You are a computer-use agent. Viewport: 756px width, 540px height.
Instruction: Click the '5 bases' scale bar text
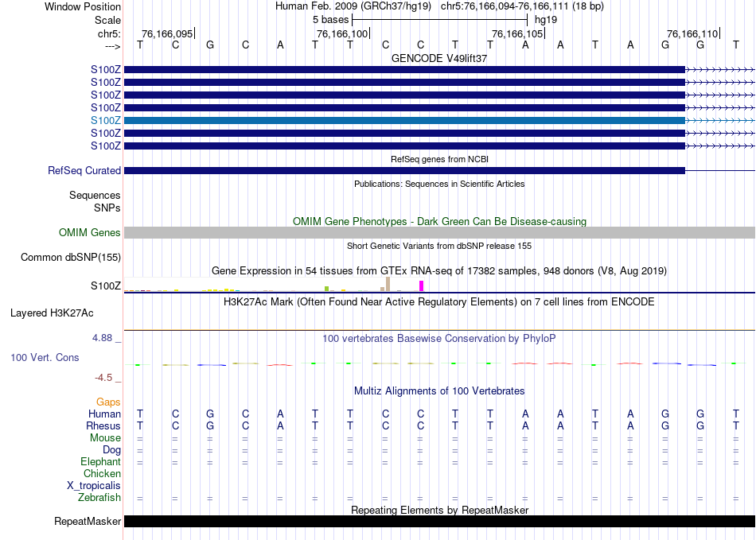331,20
